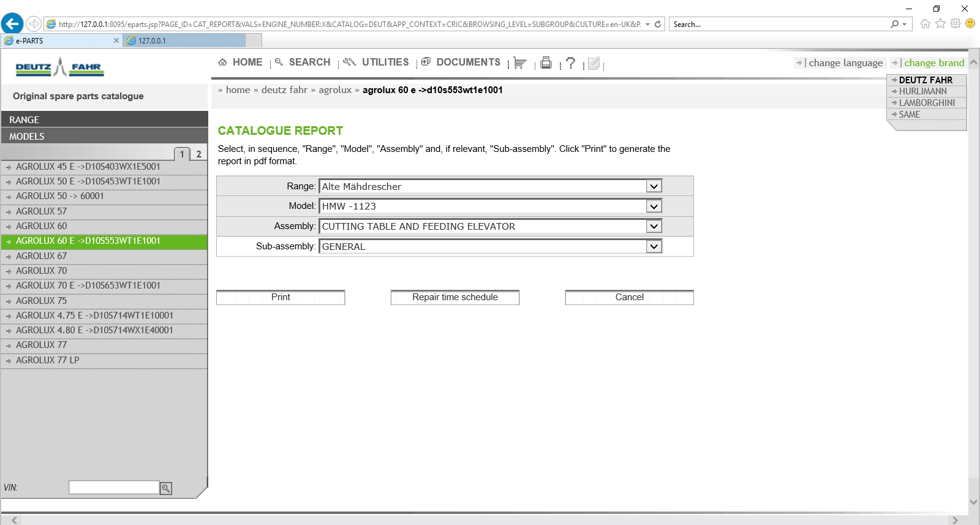Screen dimensions: 980x525
Task: Select AGROLUX 50 -> 60001 model
Action: (x=104, y=196)
